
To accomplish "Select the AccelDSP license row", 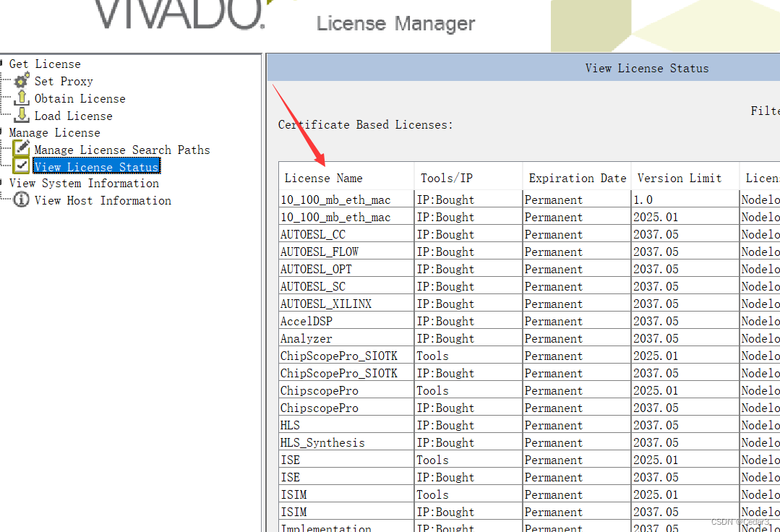I will [x=529, y=321].
